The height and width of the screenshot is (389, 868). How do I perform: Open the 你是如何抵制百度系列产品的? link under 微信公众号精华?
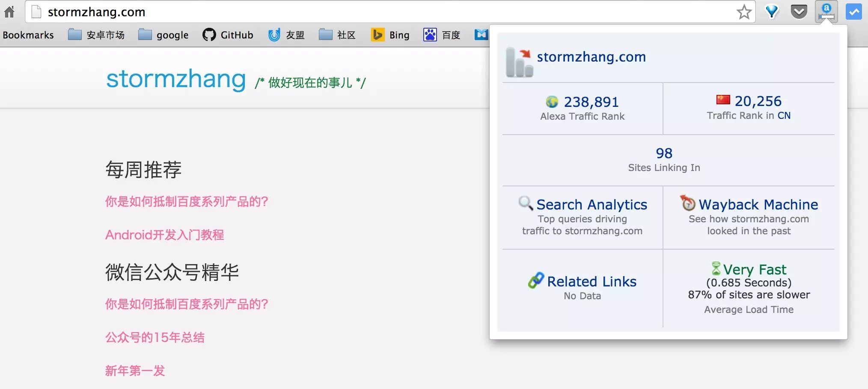[187, 304]
